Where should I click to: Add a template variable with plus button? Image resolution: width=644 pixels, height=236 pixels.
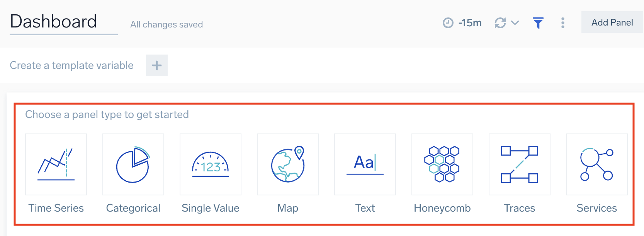pos(157,65)
